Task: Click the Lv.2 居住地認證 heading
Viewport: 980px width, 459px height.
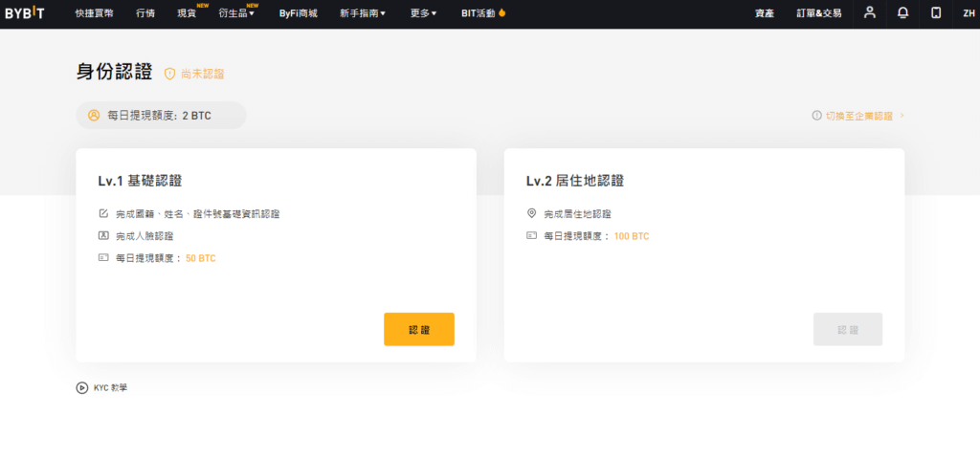Action: pos(575,181)
